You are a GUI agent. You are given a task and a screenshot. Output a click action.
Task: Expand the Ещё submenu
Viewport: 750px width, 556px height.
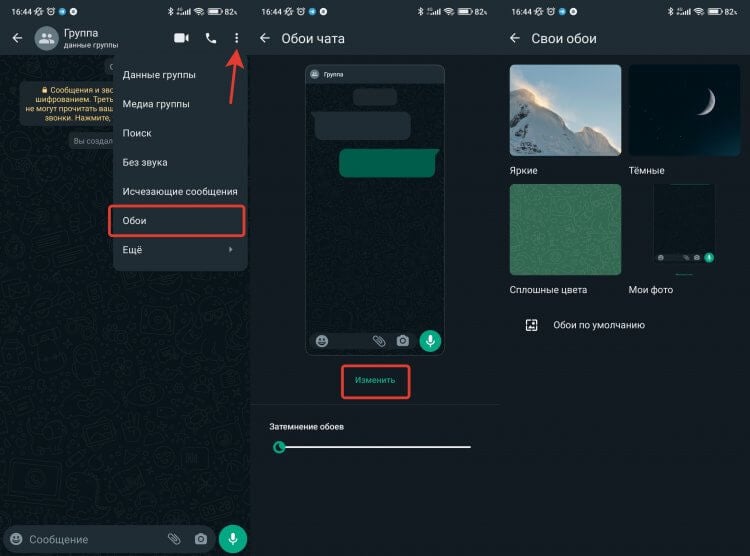click(179, 249)
